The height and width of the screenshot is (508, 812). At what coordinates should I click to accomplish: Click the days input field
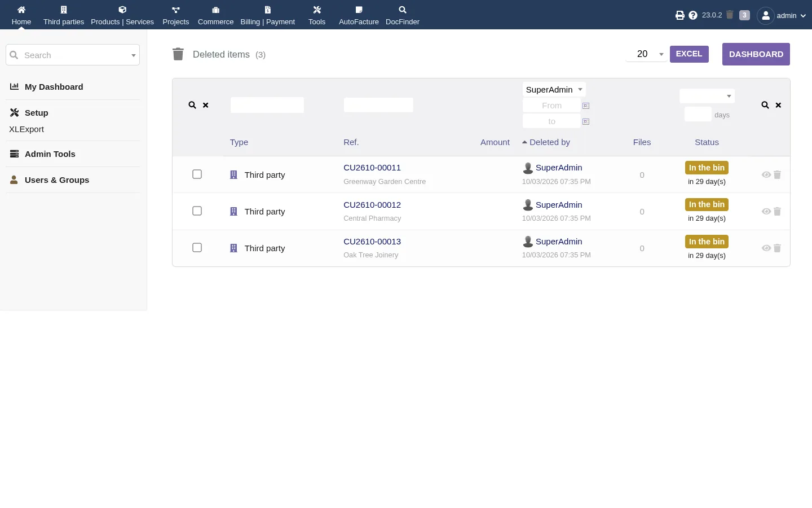click(698, 115)
